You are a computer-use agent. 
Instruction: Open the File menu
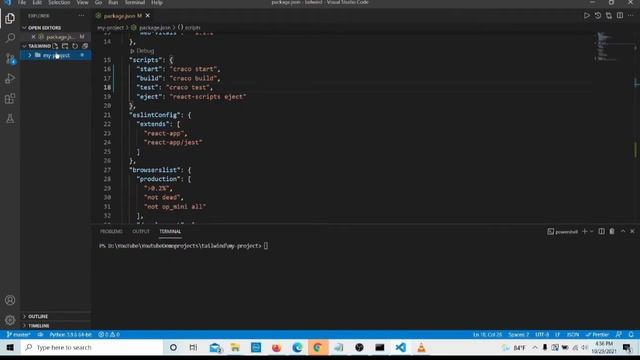point(22,2)
